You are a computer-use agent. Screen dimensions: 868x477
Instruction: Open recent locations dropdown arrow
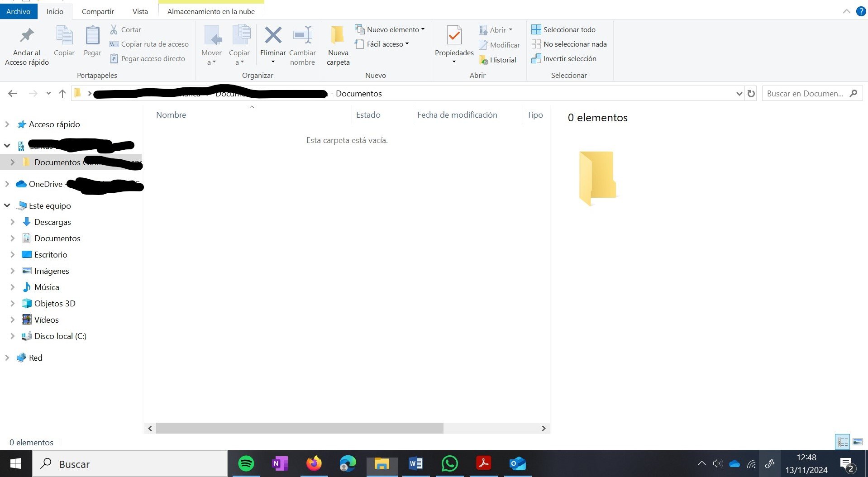48,94
